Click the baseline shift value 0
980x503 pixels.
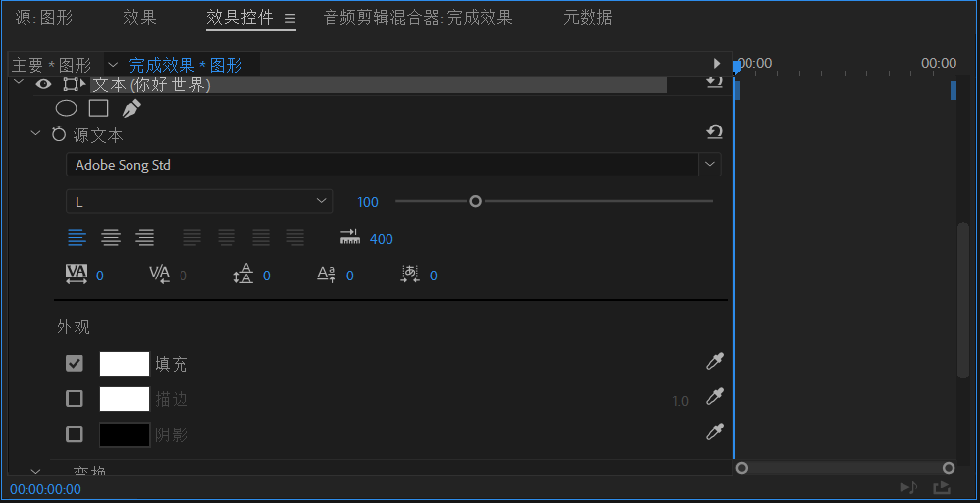pyautogui.click(x=350, y=276)
